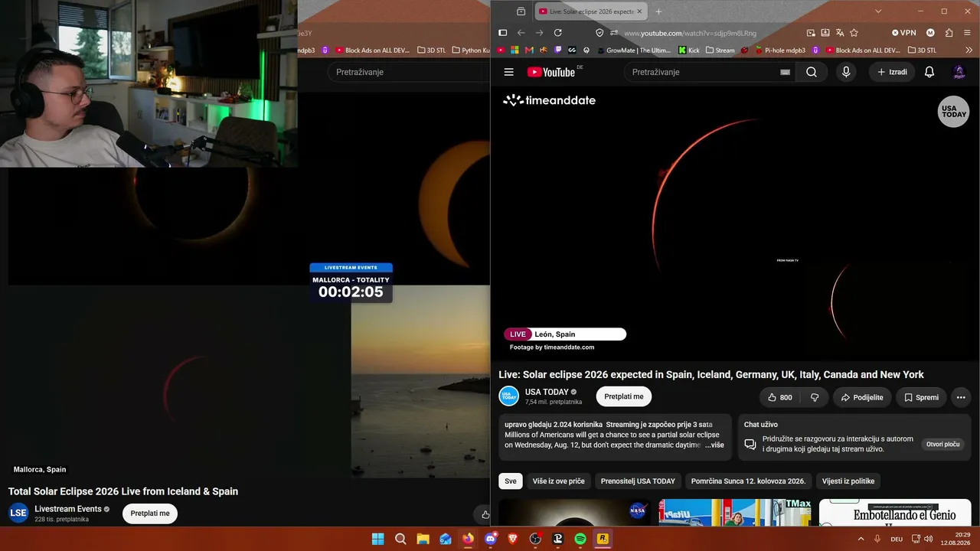Select the Sve filter chip

(511, 481)
